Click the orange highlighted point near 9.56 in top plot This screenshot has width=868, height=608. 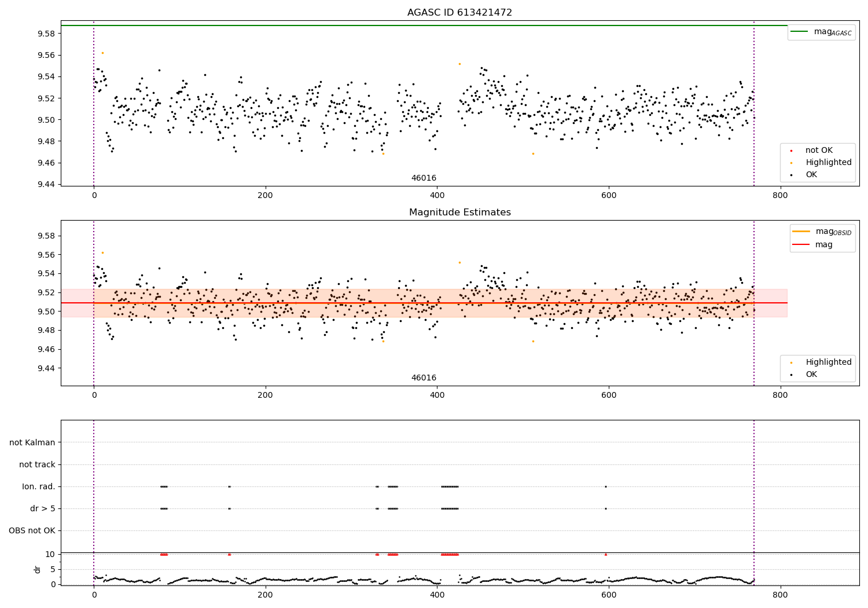(x=102, y=53)
